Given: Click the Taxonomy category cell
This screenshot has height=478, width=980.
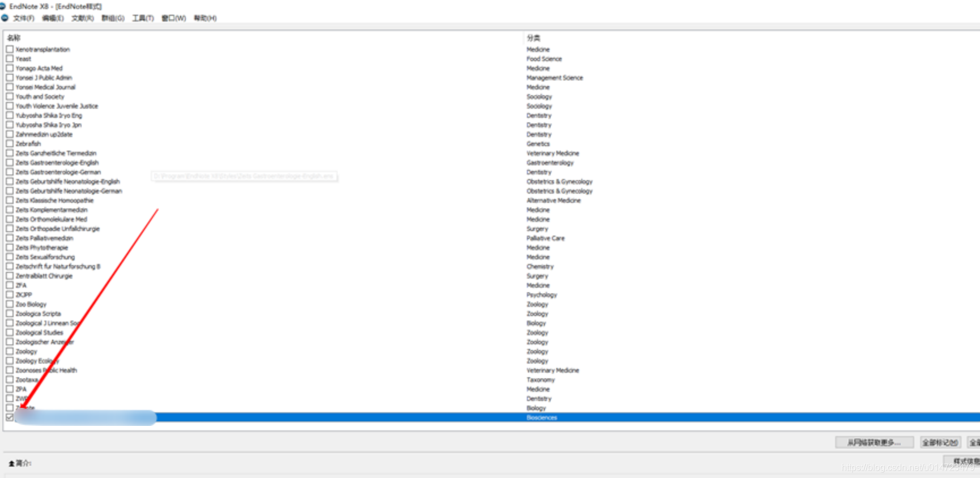Looking at the screenshot, I should click(541, 379).
